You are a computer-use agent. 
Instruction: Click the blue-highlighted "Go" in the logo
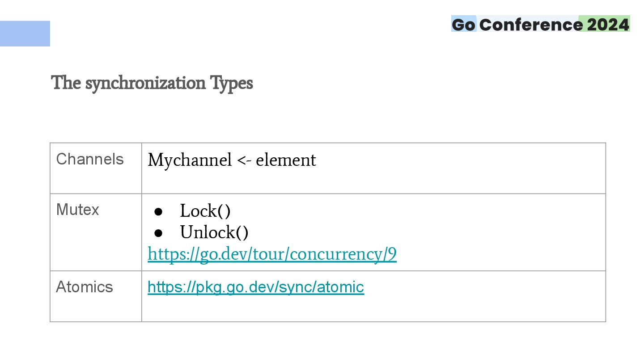click(x=463, y=24)
